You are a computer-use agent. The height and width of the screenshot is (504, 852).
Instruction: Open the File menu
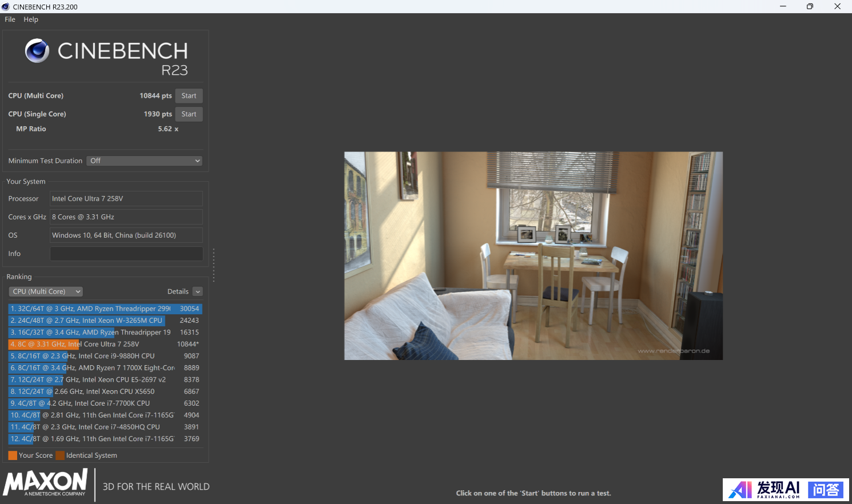pos(10,19)
